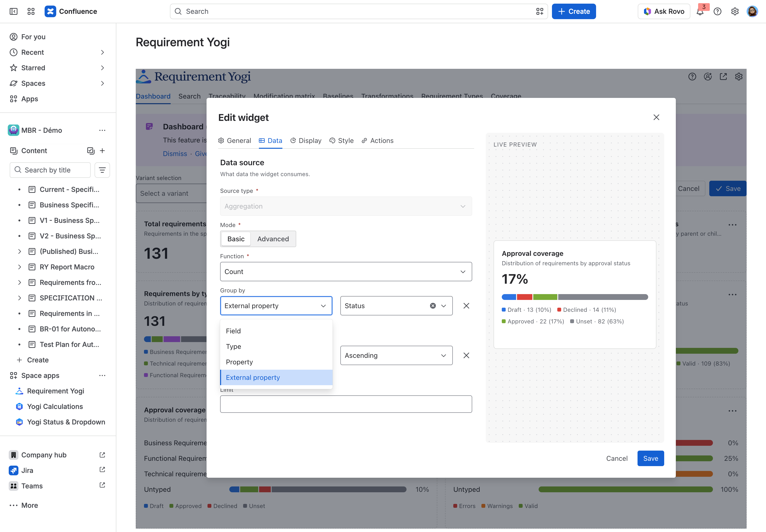Close the Edit widget dialog
The image size is (766, 532).
[x=656, y=117]
